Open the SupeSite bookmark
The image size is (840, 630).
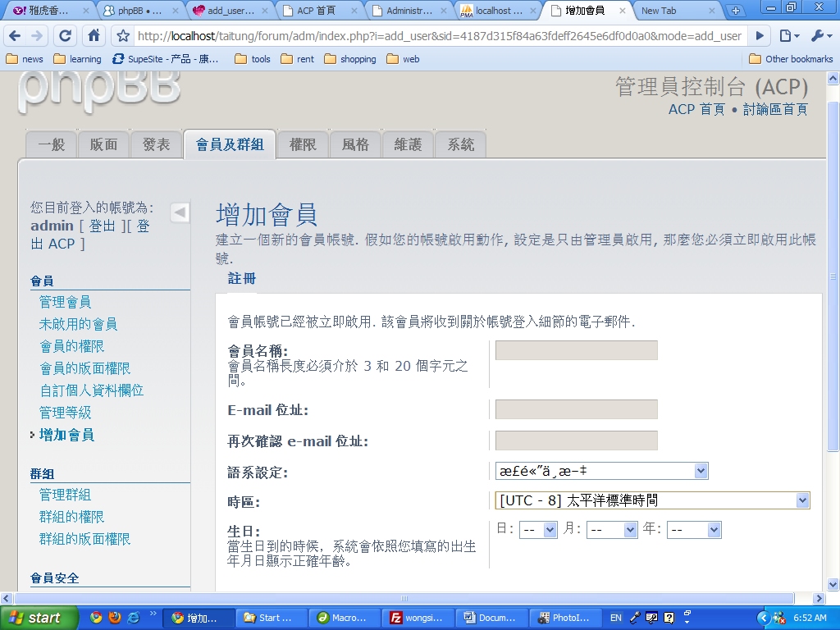point(166,59)
